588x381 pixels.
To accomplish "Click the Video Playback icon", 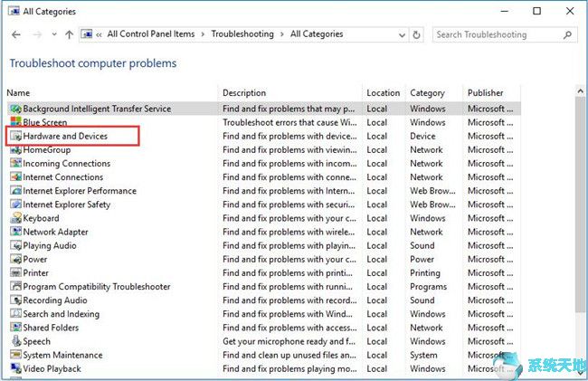I will 15,368.
